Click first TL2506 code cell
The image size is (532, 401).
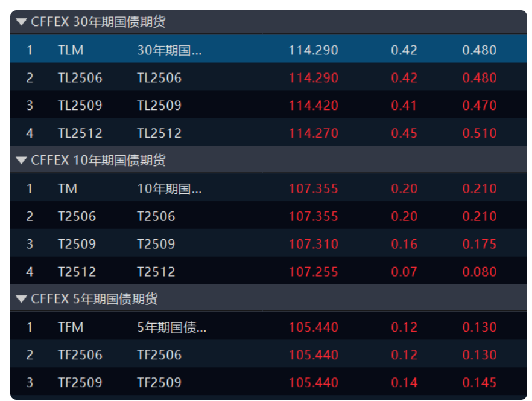point(80,78)
